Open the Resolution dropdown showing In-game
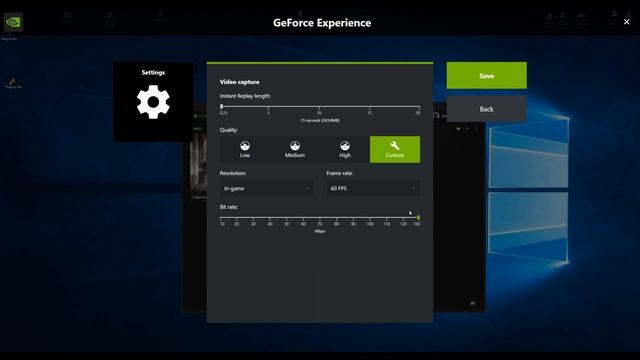Viewport: 640px width, 360px height. 267,188
